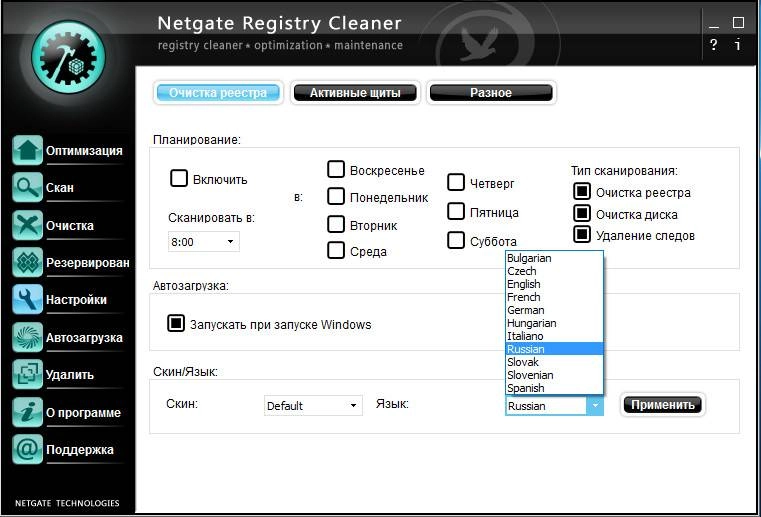761x517 pixels.
Task: Select Hungarian from language list
Action: click(x=554, y=323)
